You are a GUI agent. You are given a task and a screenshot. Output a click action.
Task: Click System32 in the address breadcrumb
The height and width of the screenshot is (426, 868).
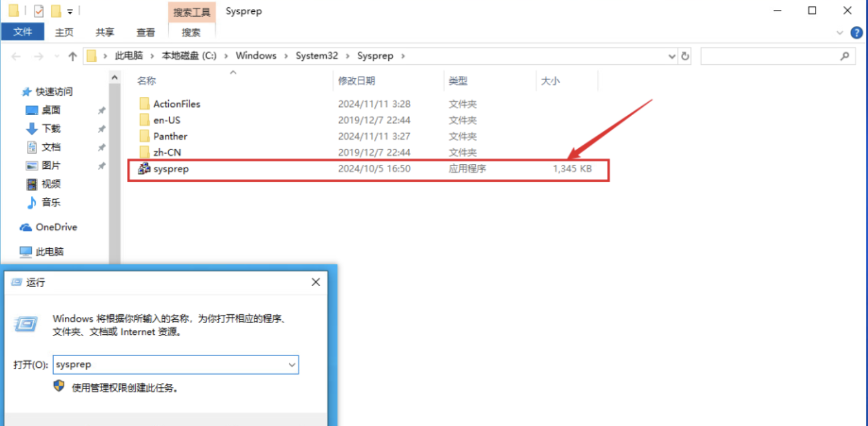317,56
